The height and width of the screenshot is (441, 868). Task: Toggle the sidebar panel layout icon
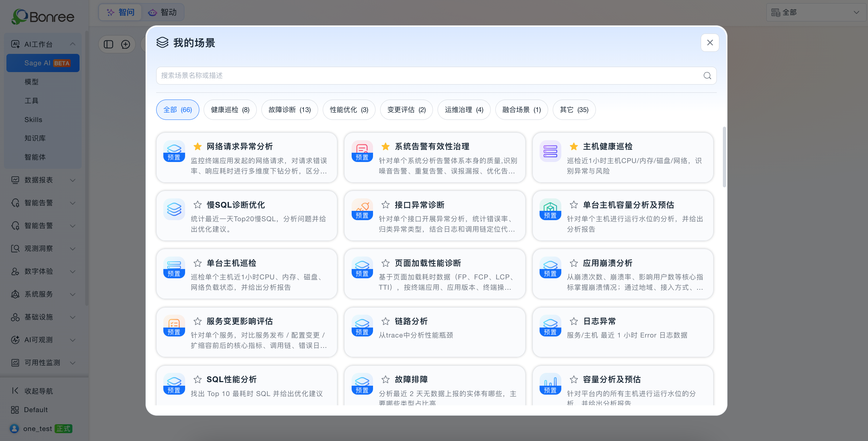point(108,44)
